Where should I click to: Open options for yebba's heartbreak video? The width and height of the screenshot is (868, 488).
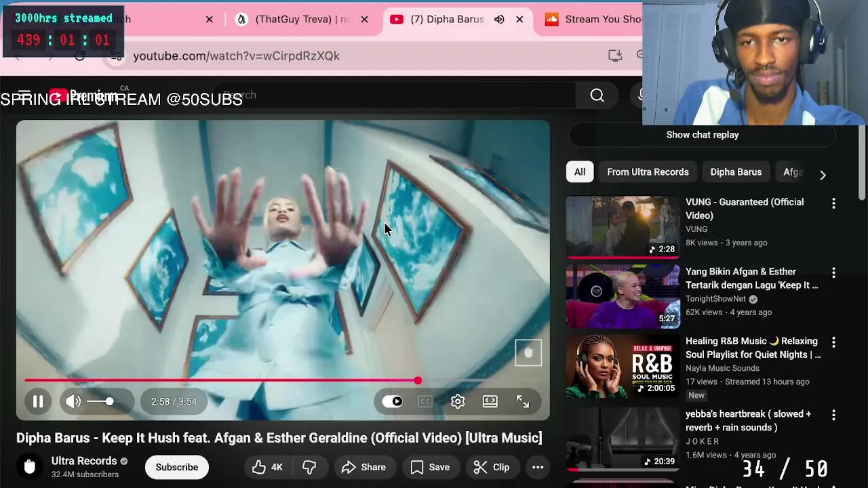point(833,415)
